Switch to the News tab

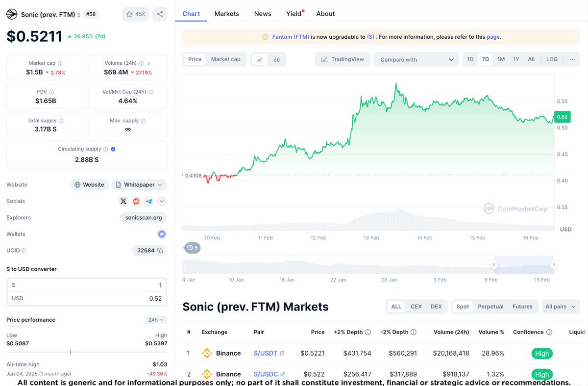pos(263,14)
